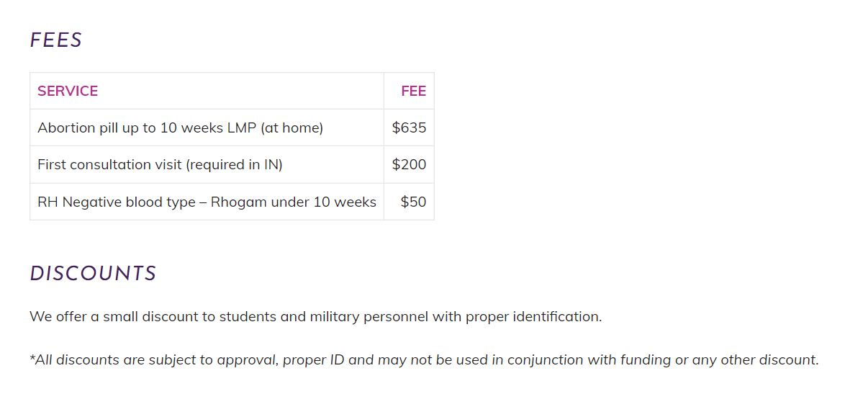Click the italic discounts approval disclaimer

(x=424, y=359)
